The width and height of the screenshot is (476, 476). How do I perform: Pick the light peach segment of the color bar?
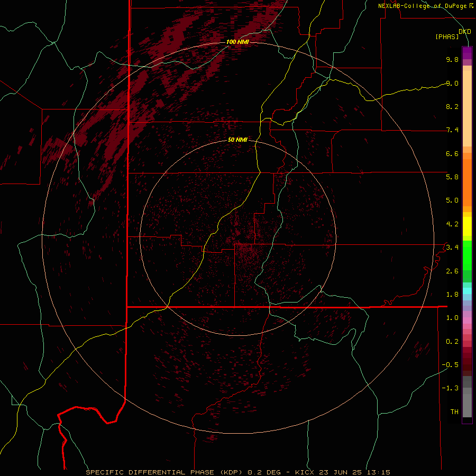coord(467,108)
